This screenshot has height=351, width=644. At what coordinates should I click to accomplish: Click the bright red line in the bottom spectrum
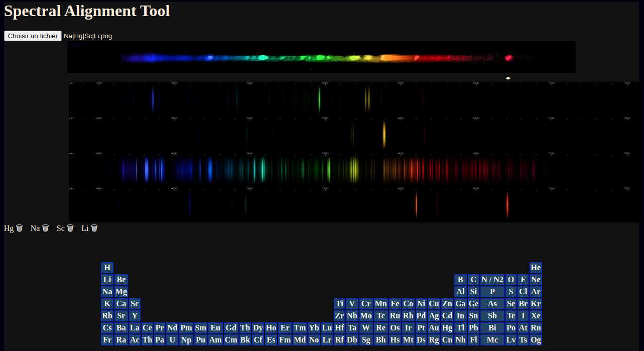(507, 204)
